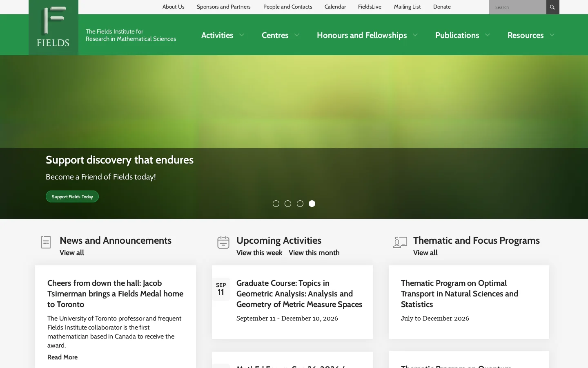The image size is (588, 368).
Task: Open the Centres main menu
Action: click(x=275, y=35)
